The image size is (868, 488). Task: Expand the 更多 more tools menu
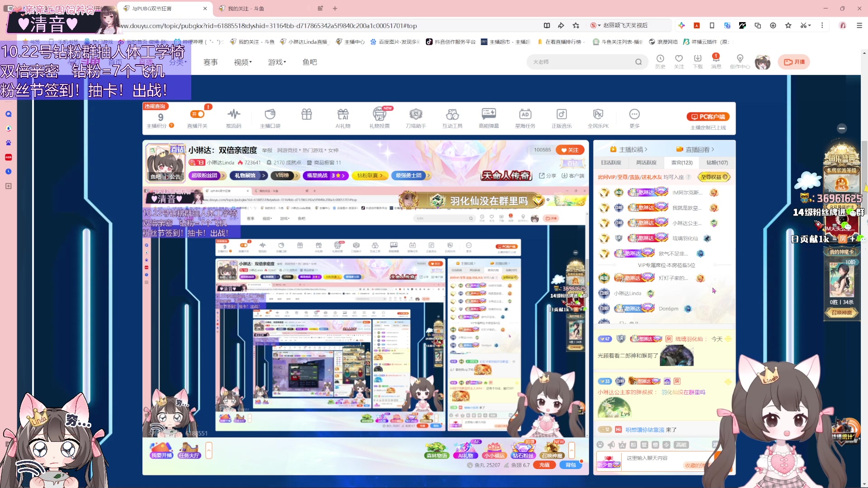[x=634, y=118]
